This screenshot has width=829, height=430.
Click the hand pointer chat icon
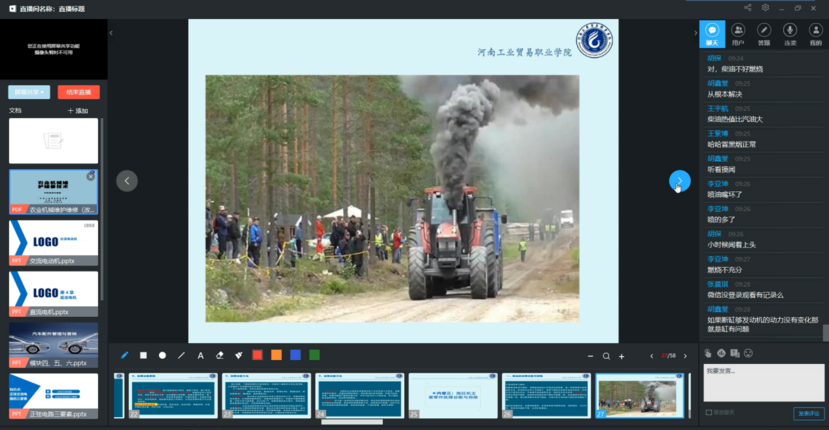[708, 353]
